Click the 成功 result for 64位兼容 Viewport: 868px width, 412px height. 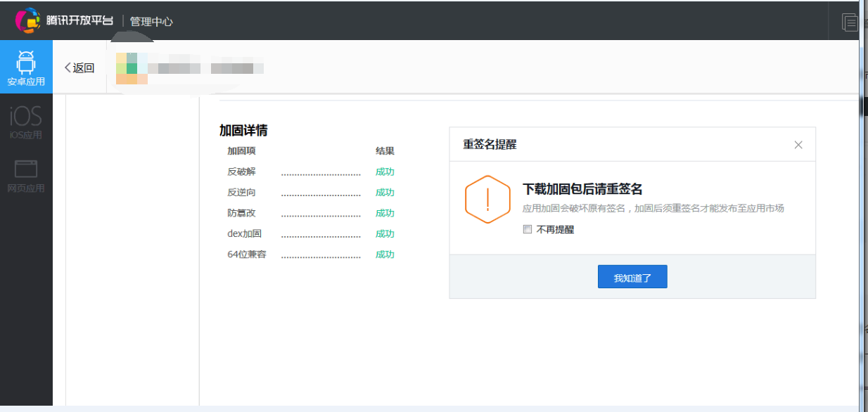(x=385, y=255)
